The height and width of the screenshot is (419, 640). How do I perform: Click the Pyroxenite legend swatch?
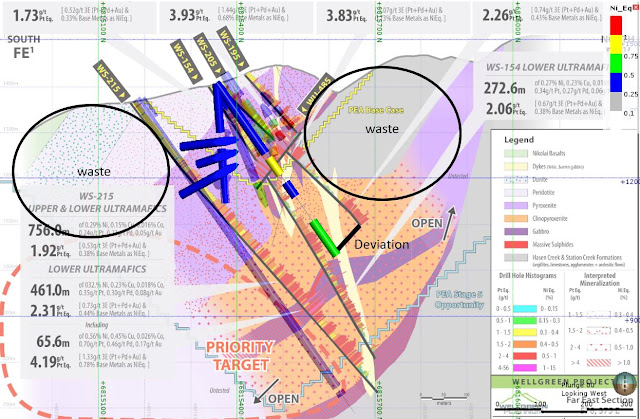[x=516, y=205]
